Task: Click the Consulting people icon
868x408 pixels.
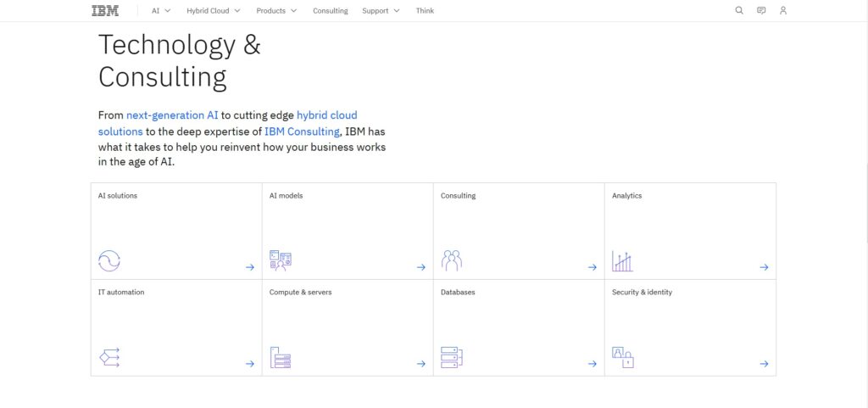Action: 452,260
